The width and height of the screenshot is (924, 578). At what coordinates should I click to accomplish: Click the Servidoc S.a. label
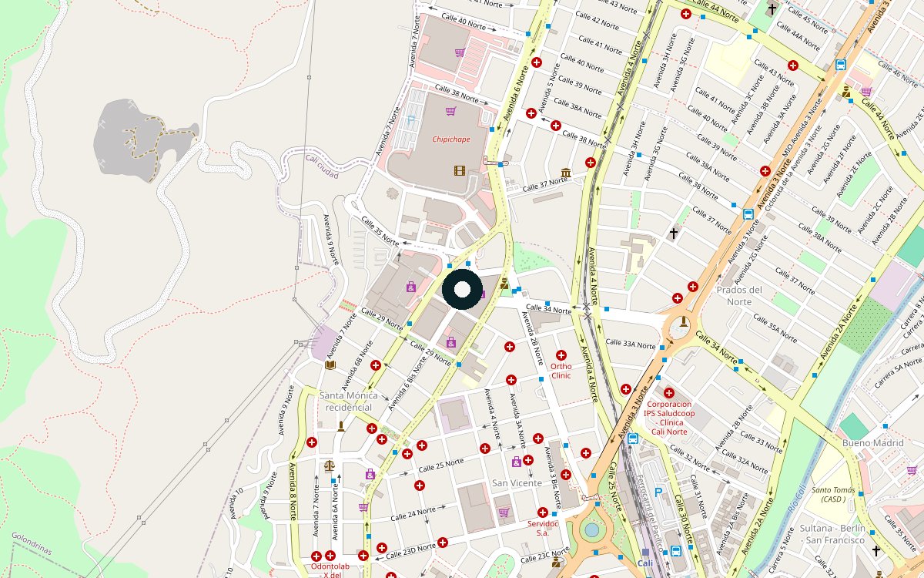tap(543, 528)
